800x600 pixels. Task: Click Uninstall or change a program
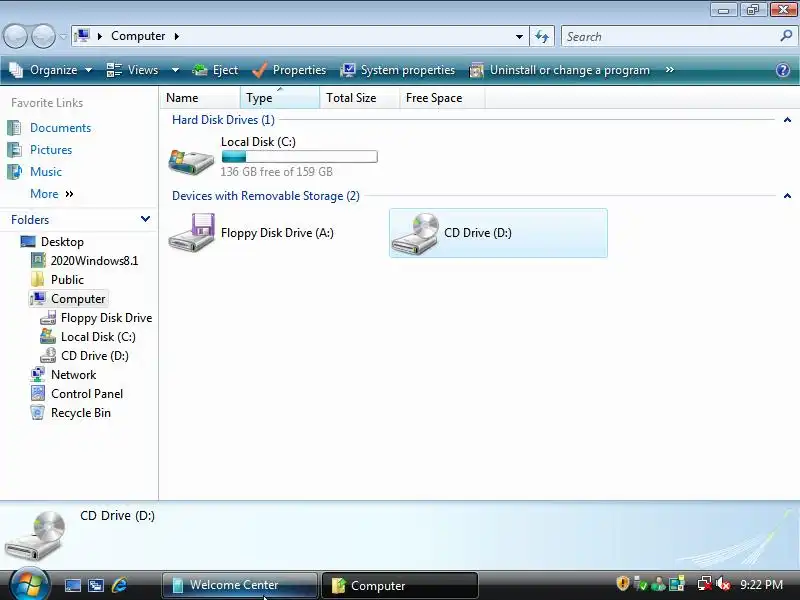pos(560,70)
